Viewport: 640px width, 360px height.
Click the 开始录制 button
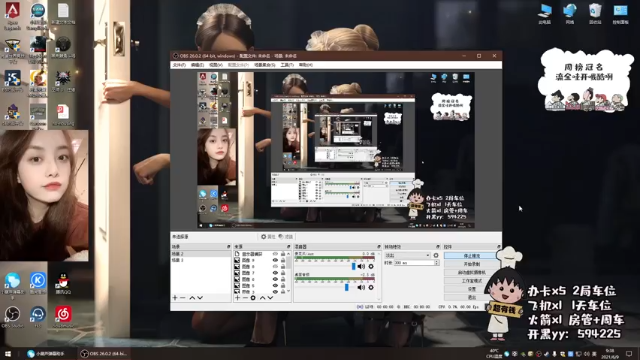pos(472,264)
